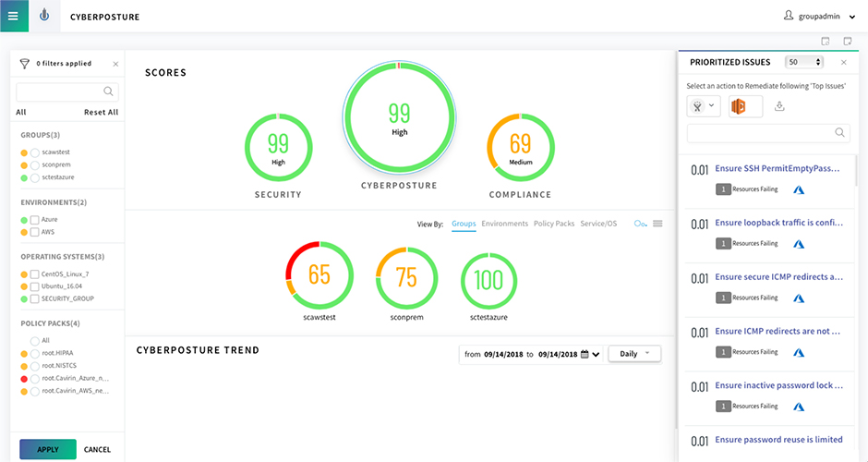Click the Security score 99 gauge
The height and width of the screenshot is (462, 868).
click(279, 147)
